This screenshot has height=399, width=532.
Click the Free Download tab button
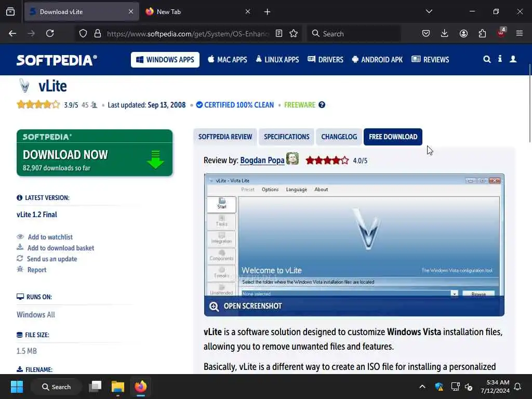pos(393,137)
